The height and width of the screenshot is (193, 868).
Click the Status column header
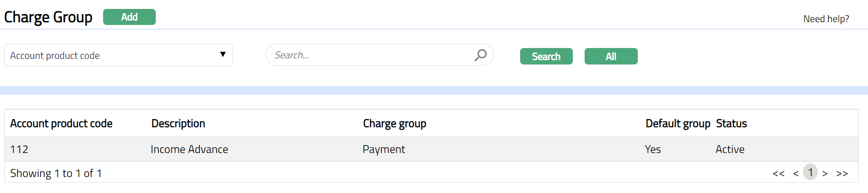pyautogui.click(x=731, y=123)
